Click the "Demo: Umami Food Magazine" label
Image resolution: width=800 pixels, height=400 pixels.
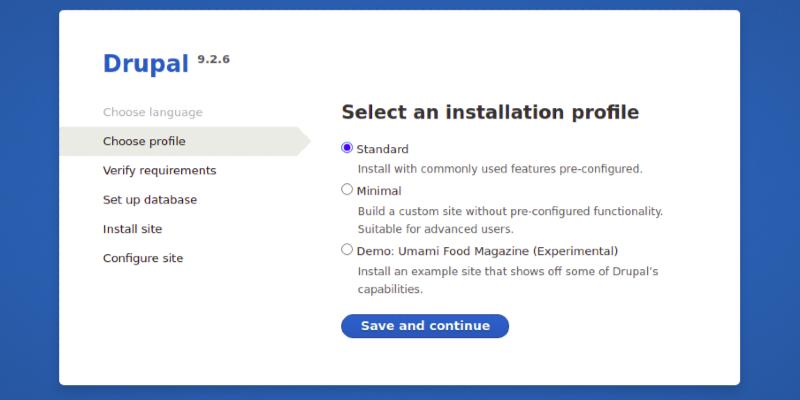[488, 251]
